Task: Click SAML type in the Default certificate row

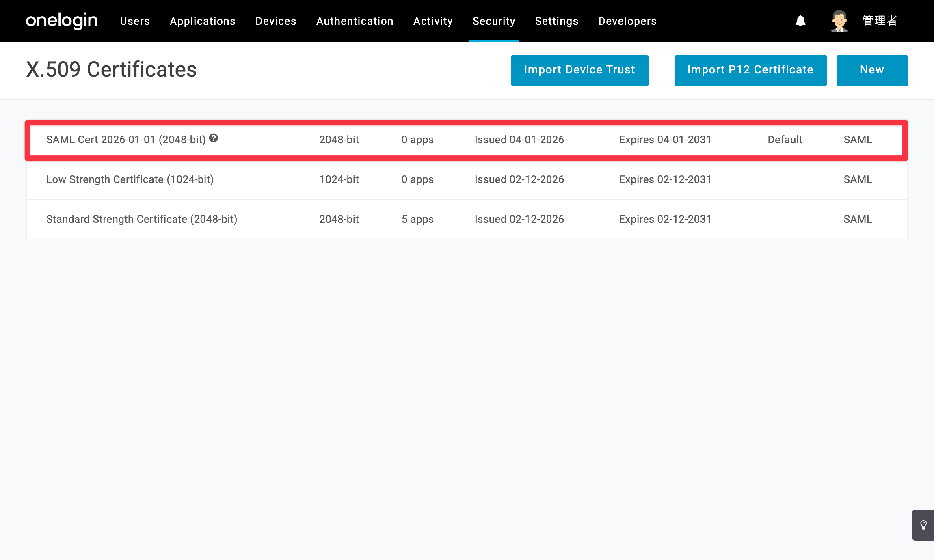Action: [x=858, y=140]
